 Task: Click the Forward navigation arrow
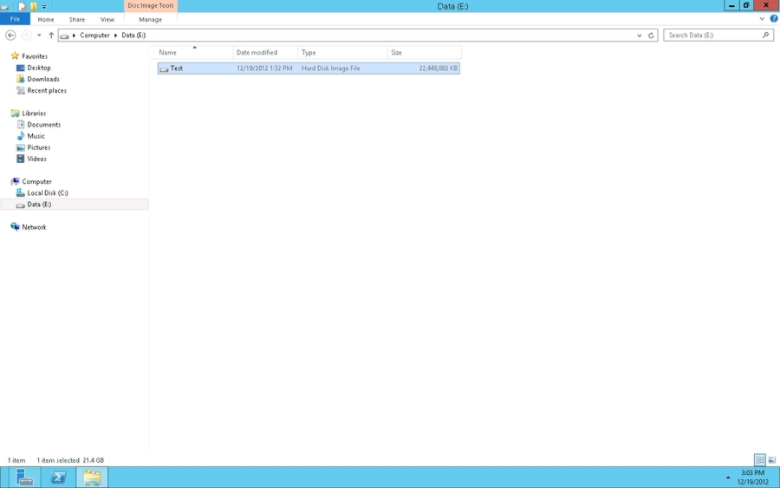[x=26, y=35]
